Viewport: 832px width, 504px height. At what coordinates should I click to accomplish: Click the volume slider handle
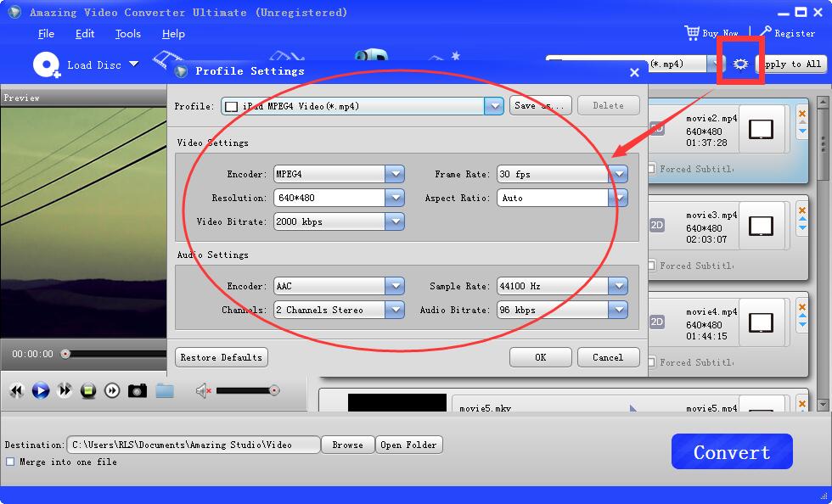click(273, 391)
